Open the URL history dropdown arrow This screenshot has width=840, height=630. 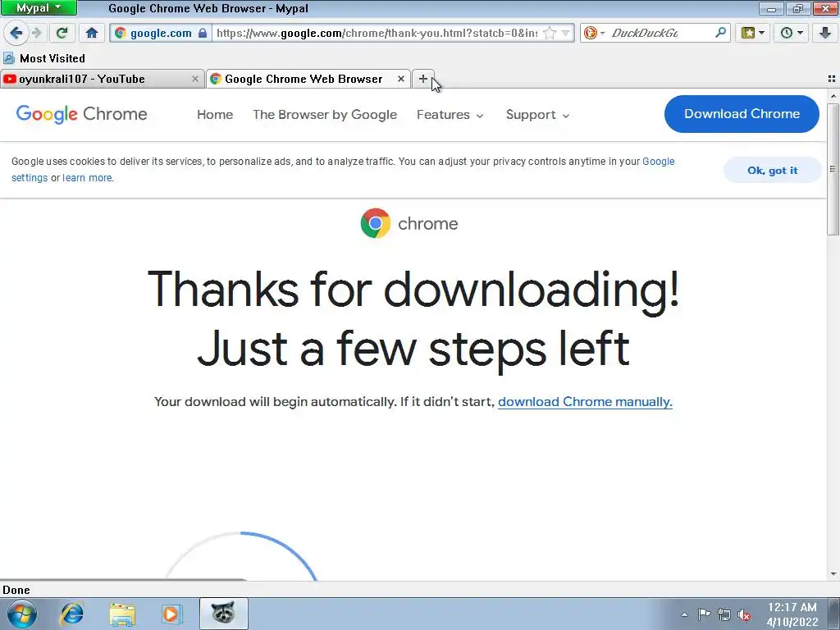[565, 33]
